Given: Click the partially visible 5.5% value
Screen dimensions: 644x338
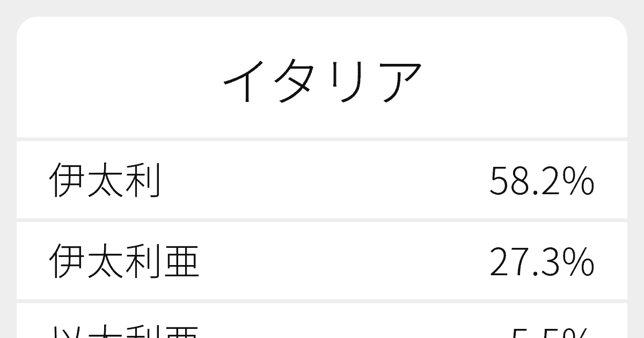Looking at the screenshot, I should 550,333.
